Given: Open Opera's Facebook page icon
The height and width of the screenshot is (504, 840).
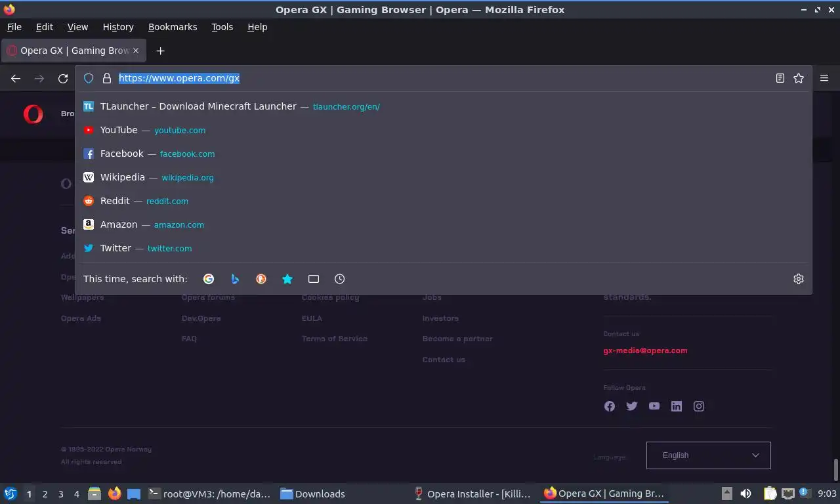Looking at the screenshot, I should pos(610,406).
